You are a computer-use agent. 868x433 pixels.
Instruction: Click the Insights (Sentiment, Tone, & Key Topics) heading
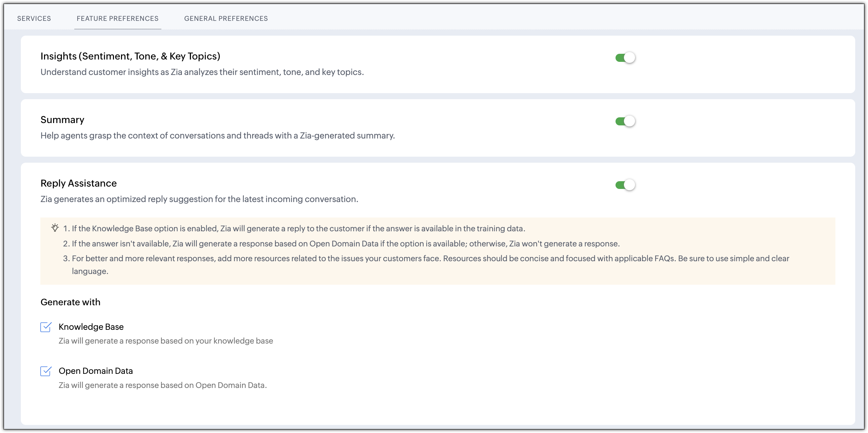click(130, 56)
